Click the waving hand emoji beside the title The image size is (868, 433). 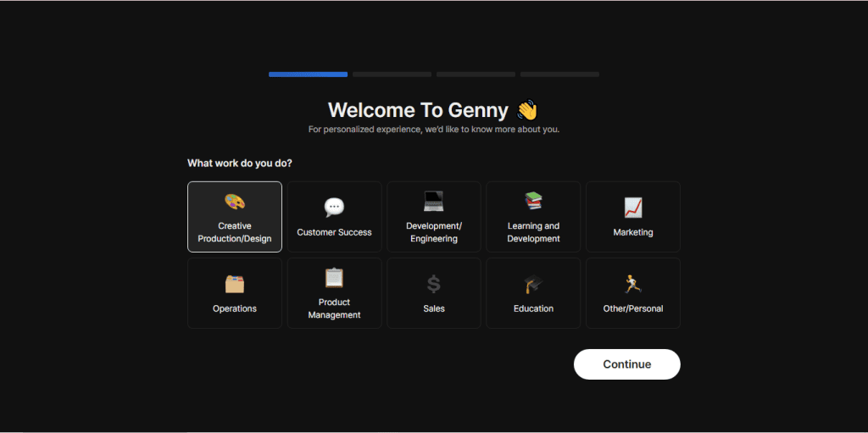point(527,110)
